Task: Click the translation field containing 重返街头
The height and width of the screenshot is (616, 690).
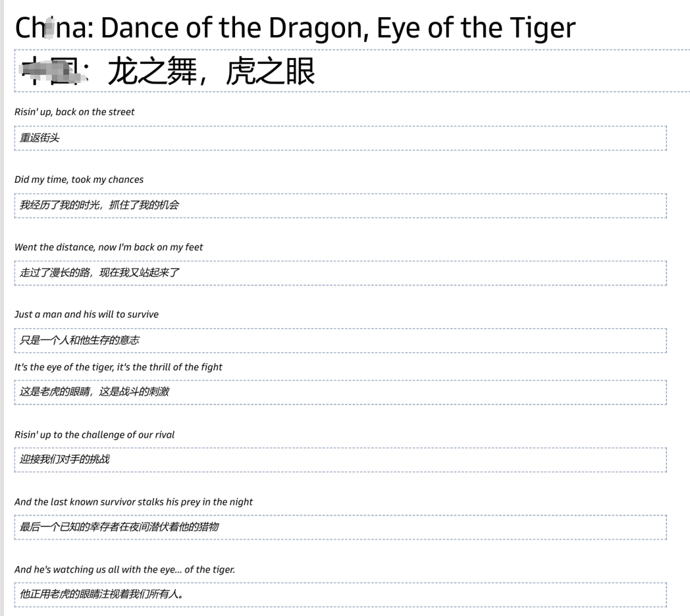Action: (340, 138)
